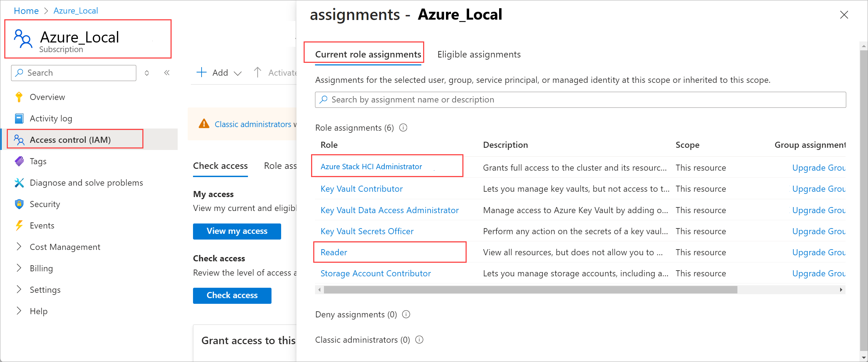Click the Security shield icon
The height and width of the screenshot is (362, 868).
coord(19,204)
